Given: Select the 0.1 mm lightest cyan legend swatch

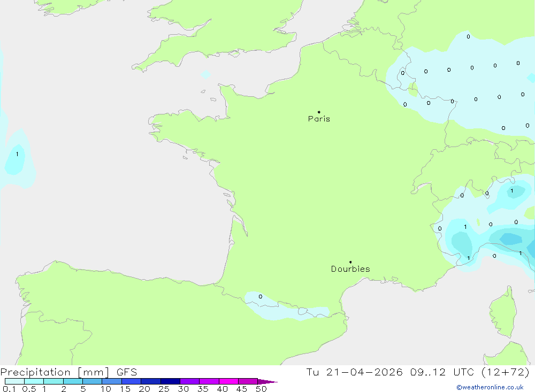Looking at the screenshot, I should [x=14, y=381].
